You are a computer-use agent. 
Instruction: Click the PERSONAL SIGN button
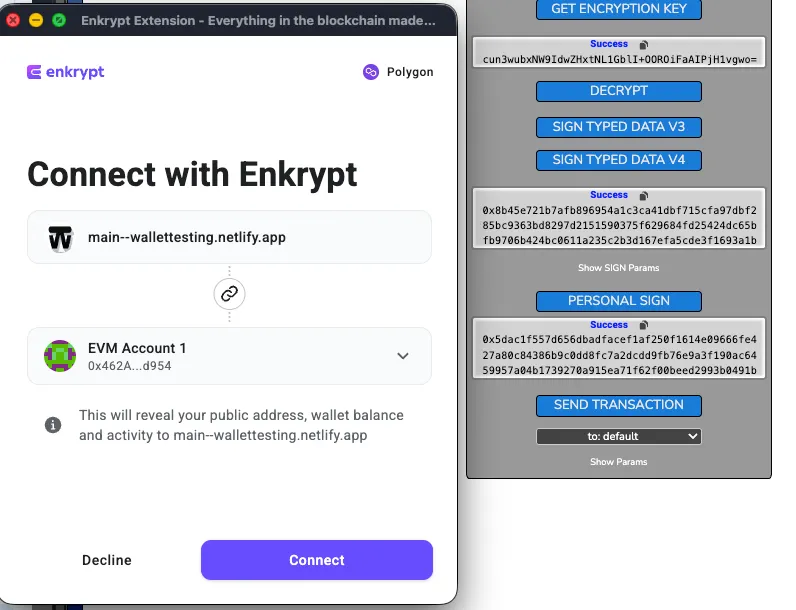point(619,301)
